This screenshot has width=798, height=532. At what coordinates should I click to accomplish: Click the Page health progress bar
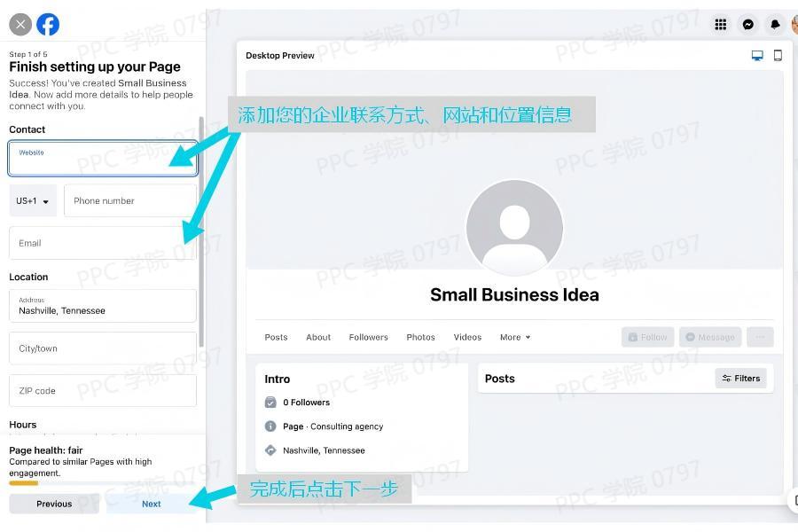[24, 483]
